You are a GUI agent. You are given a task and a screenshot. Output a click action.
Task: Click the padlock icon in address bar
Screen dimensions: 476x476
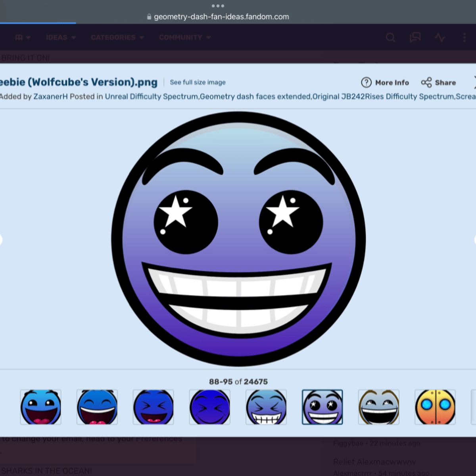click(x=149, y=17)
